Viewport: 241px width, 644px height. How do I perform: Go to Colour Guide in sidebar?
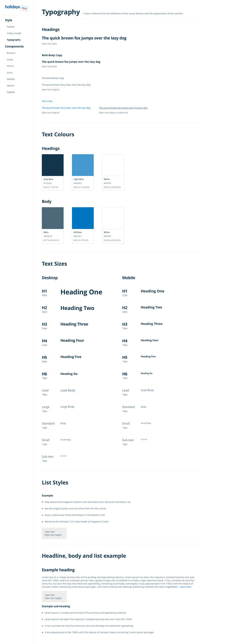pos(14,33)
